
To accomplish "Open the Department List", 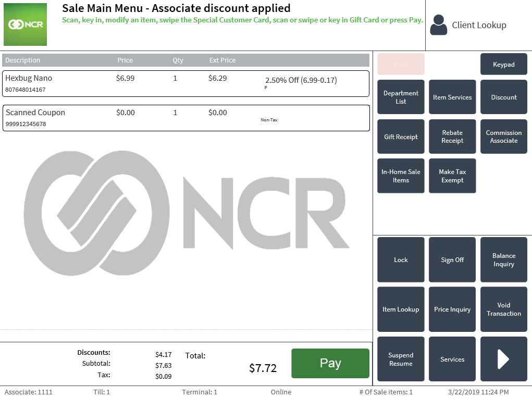I will click(401, 97).
